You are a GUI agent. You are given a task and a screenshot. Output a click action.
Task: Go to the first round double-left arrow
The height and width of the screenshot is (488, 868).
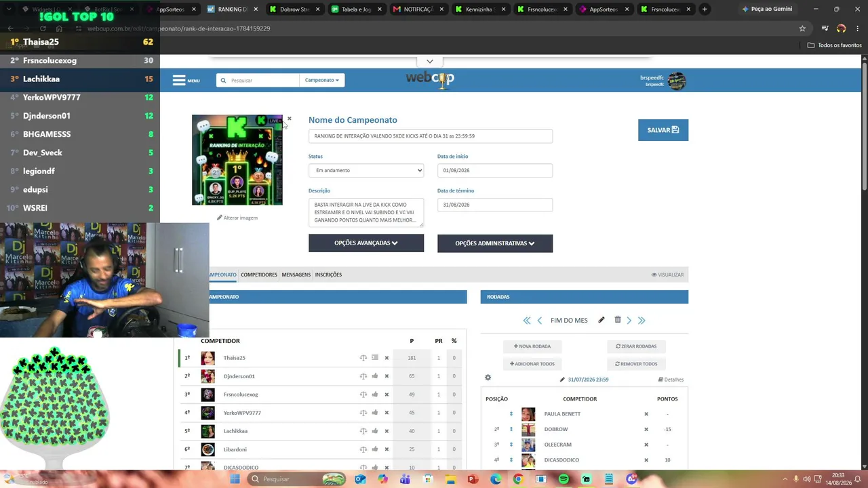(x=527, y=321)
